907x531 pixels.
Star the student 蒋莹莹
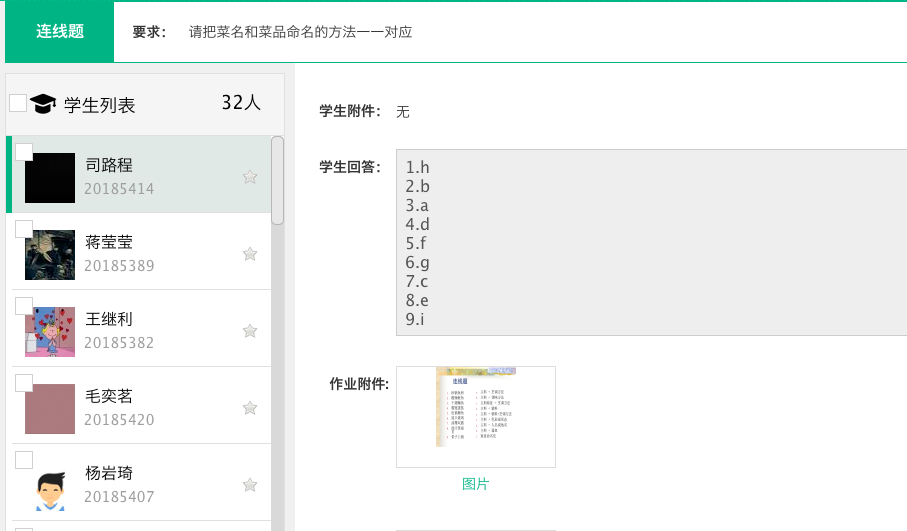250,254
